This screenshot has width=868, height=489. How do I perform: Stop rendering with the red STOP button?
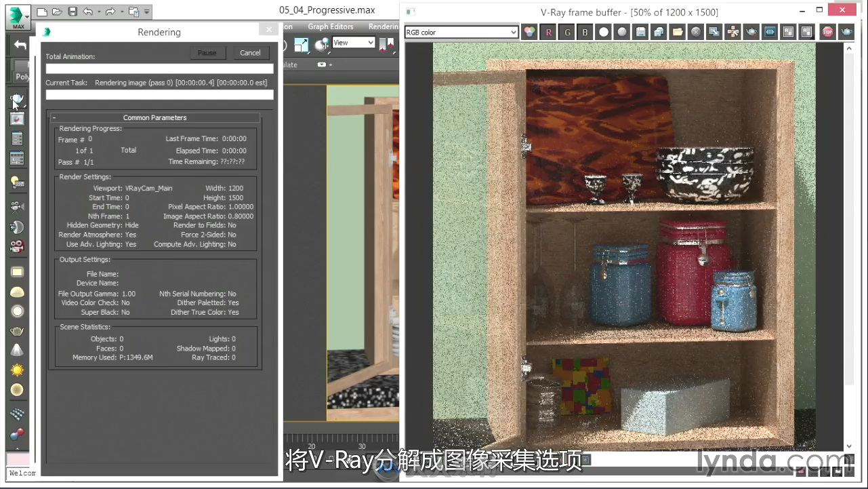827,32
